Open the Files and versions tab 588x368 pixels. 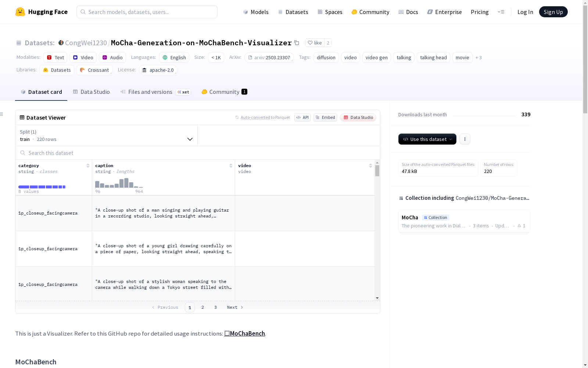click(155, 92)
